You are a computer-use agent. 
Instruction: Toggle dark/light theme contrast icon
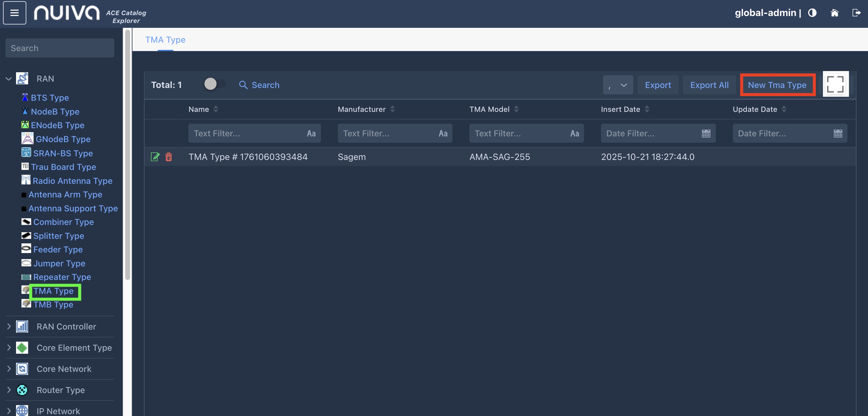point(812,13)
